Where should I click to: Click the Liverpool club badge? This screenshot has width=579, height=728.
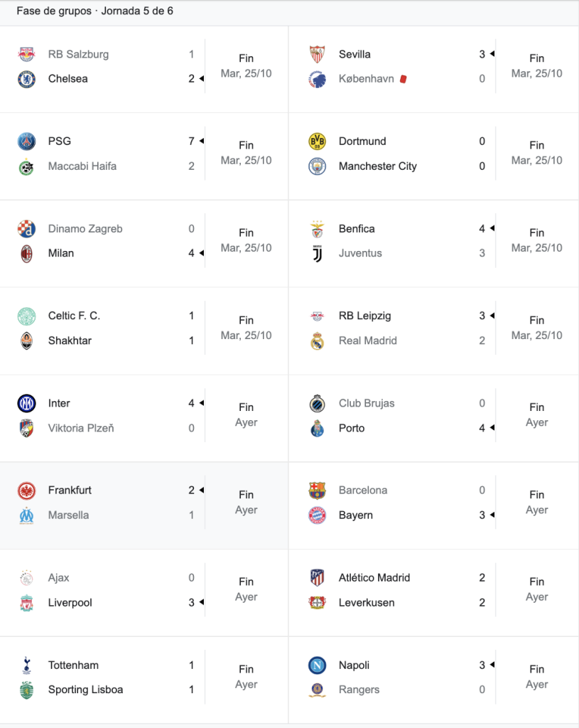[26, 603]
